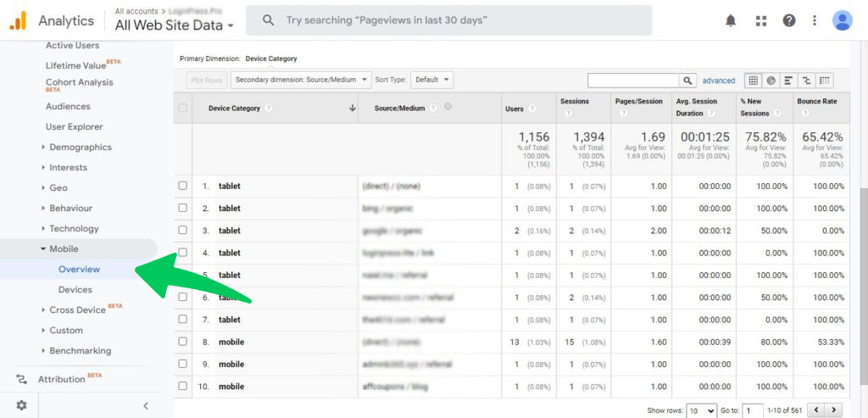Tick the checkbox for row 8 mobile
The height and width of the screenshot is (418, 868).
[183, 342]
